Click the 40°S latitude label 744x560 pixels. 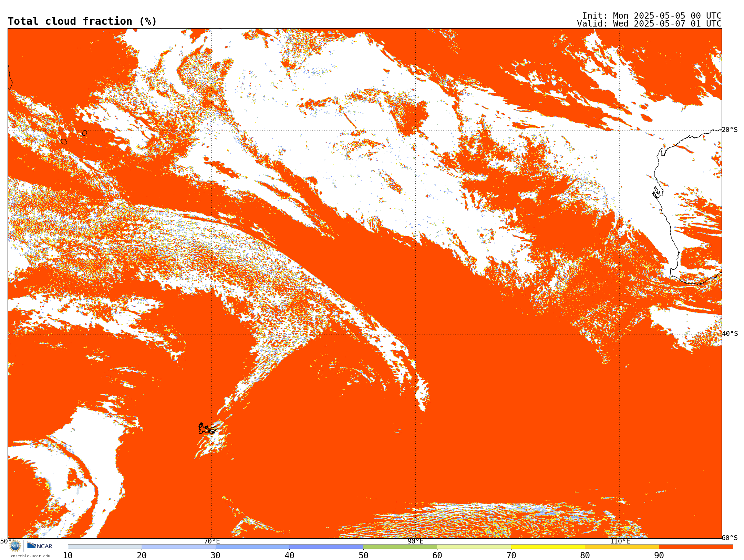coord(730,334)
